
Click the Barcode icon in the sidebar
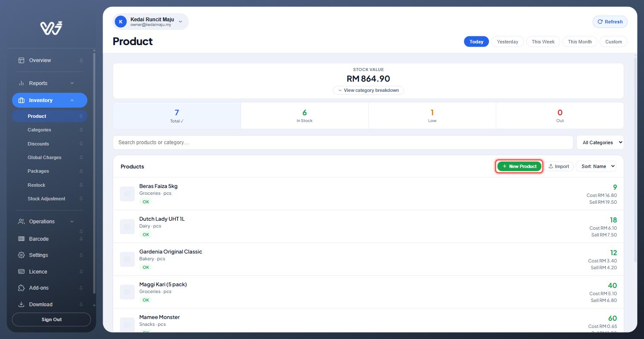click(x=21, y=239)
